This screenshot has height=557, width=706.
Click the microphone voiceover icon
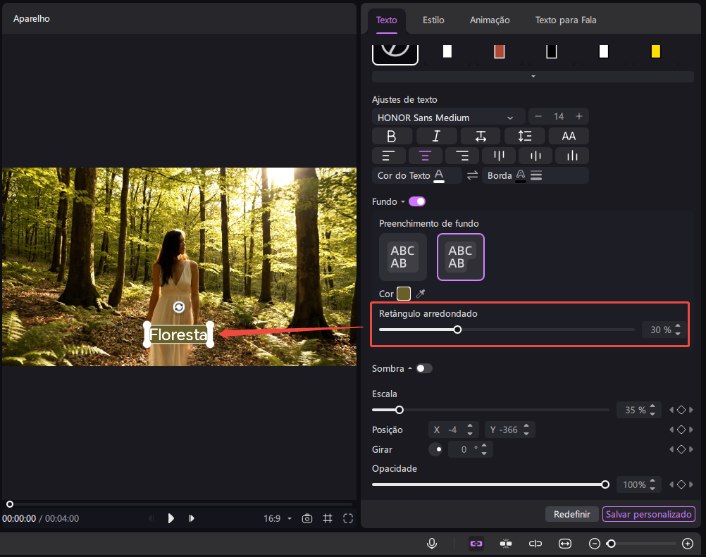(432, 543)
